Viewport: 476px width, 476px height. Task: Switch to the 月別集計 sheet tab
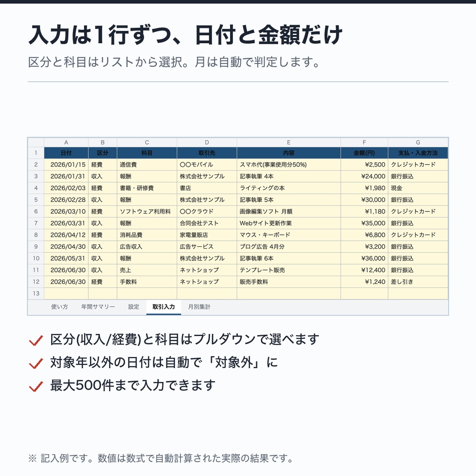click(x=199, y=307)
